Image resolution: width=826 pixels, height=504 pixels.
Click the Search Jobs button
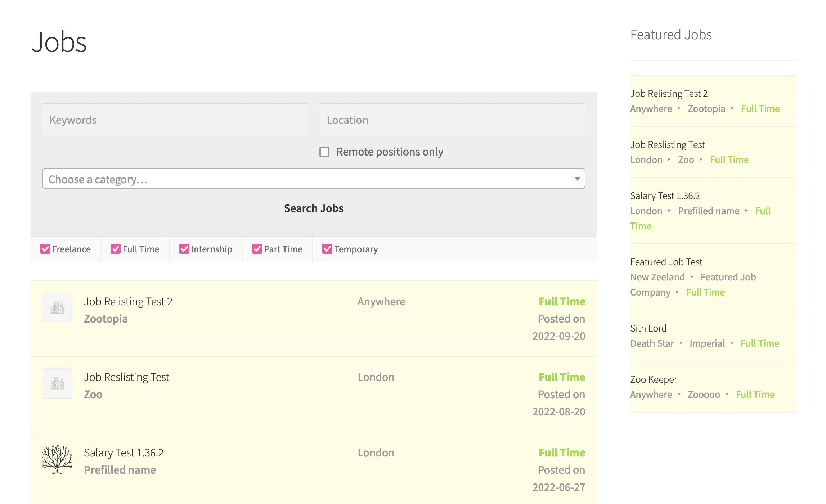click(x=314, y=208)
